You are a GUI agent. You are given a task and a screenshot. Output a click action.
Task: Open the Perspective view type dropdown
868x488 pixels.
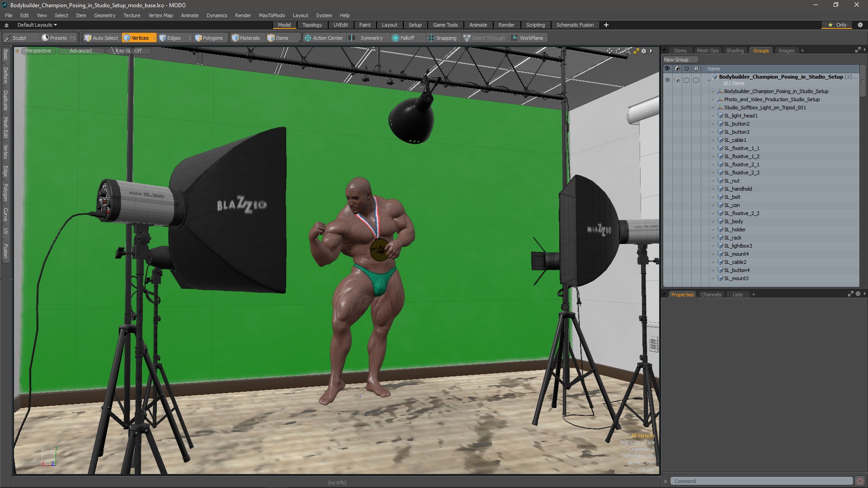pos(38,51)
